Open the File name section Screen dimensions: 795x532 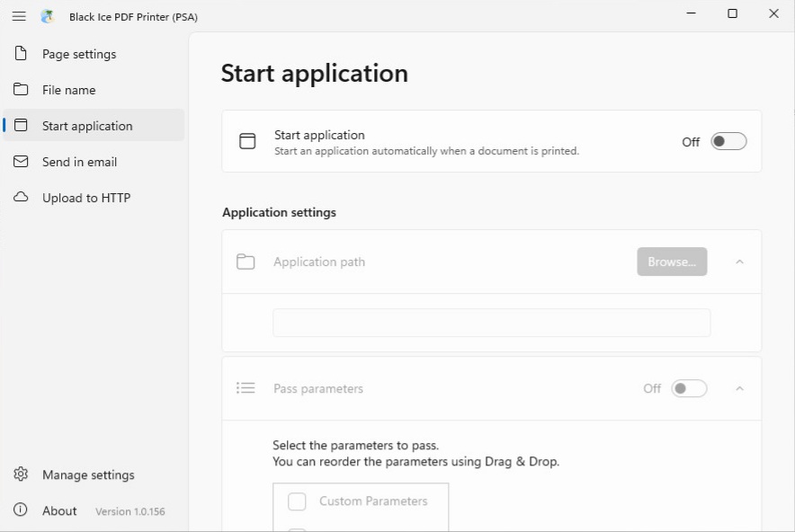tap(94, 90)
